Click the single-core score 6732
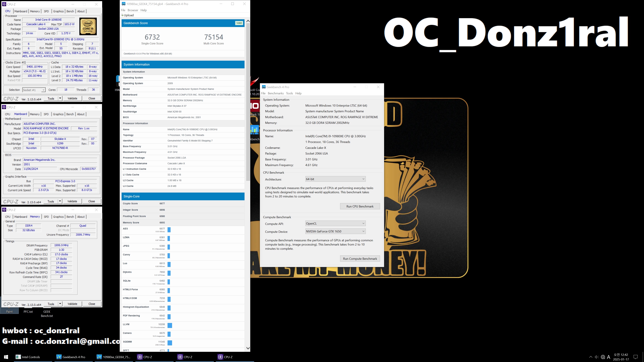The width and height of the screenshot is (644, 362). 152,37
